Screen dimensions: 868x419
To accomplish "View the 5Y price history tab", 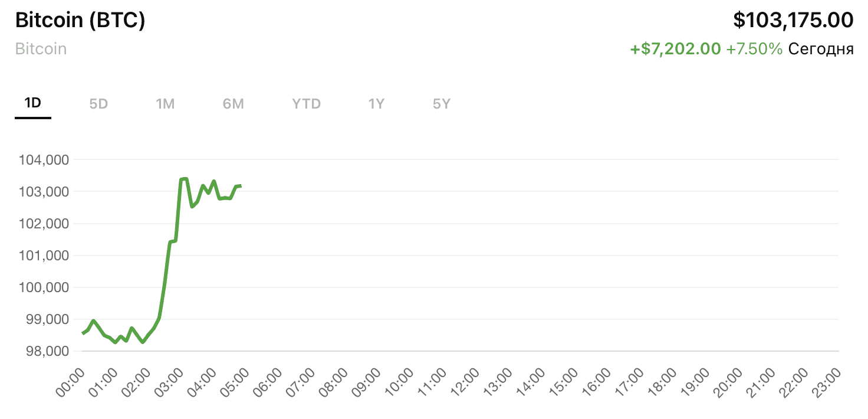I will point(441,104).
